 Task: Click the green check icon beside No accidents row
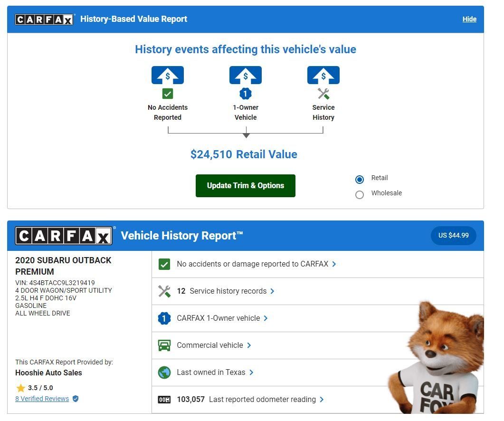point(164,264)
